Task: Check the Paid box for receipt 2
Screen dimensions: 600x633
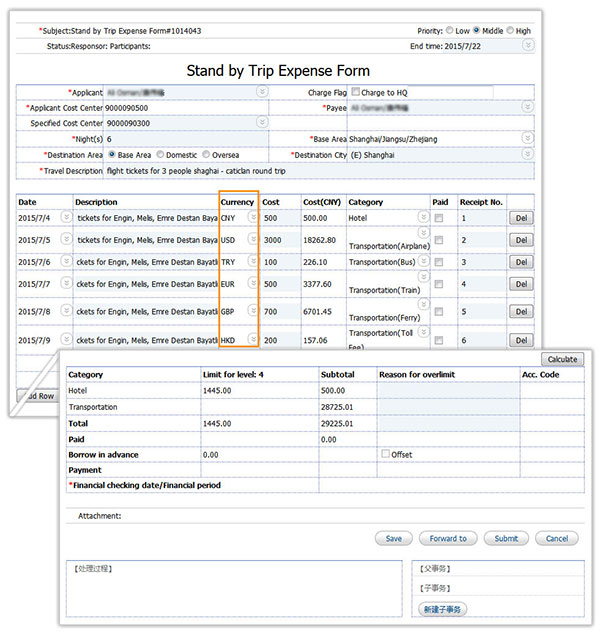Action: 438,240
